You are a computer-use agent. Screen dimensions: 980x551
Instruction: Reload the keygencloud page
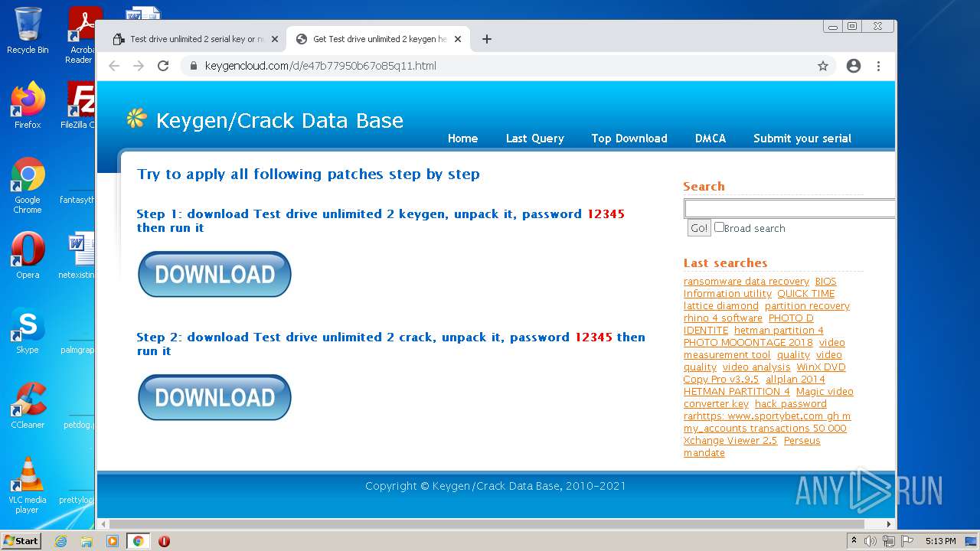pyautogui.click(x=163, y=66)
